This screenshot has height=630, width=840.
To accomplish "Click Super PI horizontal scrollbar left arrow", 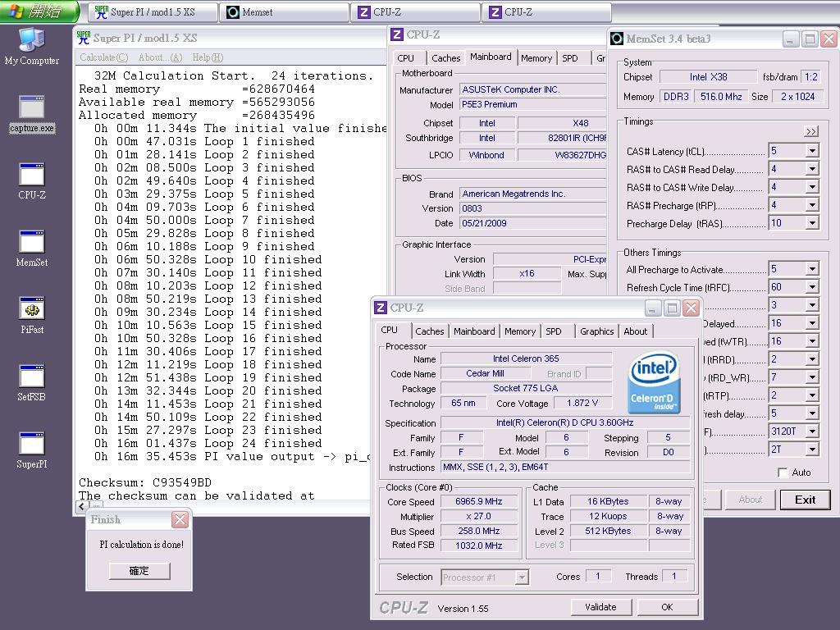I will pos(82,507).
